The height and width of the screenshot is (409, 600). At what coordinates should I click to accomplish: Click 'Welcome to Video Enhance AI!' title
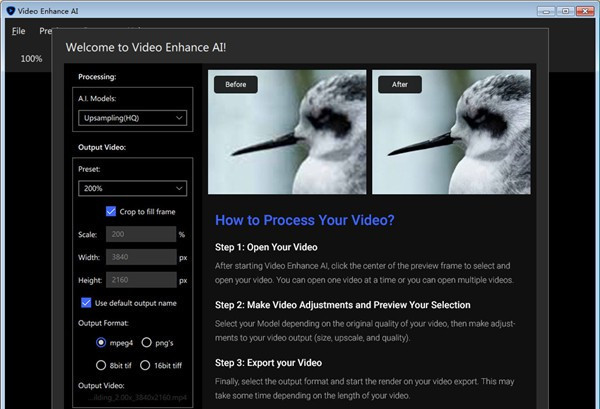(146, 47)
